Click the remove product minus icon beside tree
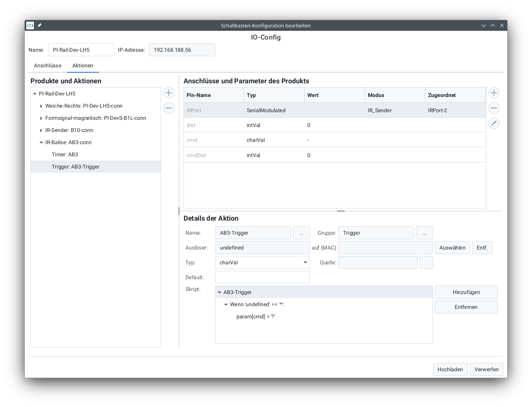 pyautogui.click(x=169, y=108)
